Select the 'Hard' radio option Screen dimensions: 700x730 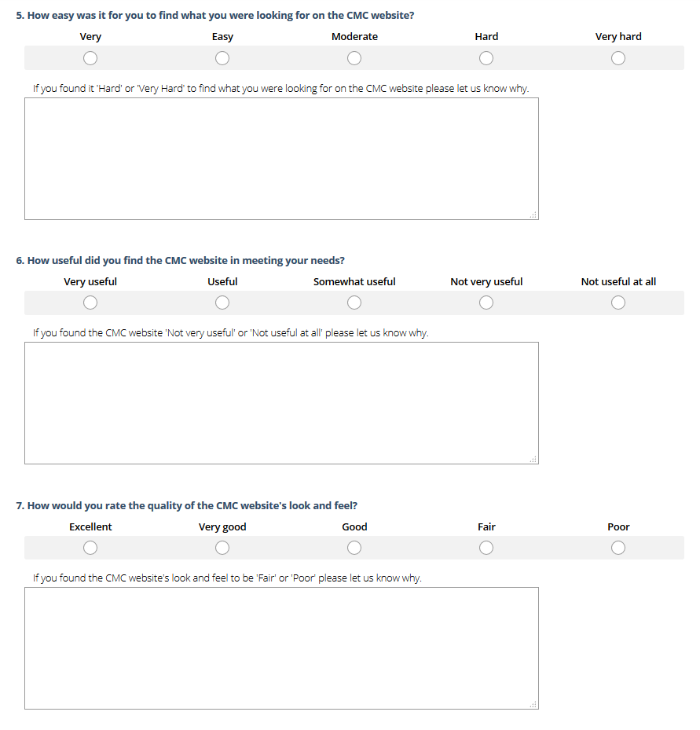click(x=486, y=58)
